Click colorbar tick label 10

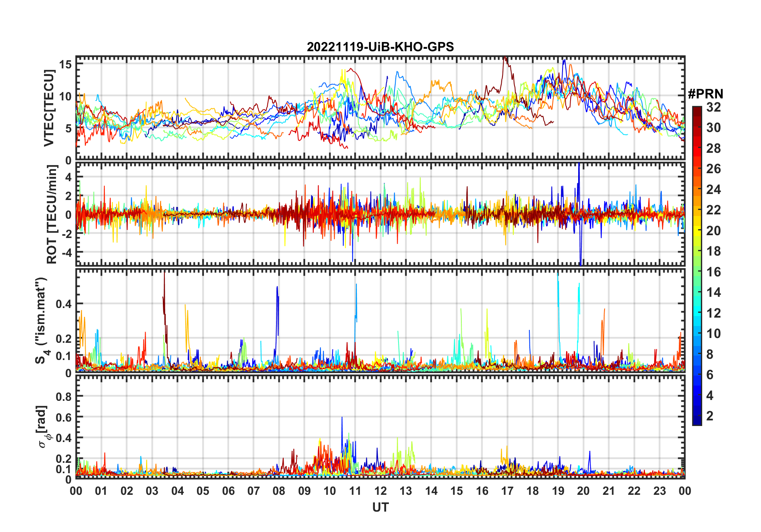point(713,334)
